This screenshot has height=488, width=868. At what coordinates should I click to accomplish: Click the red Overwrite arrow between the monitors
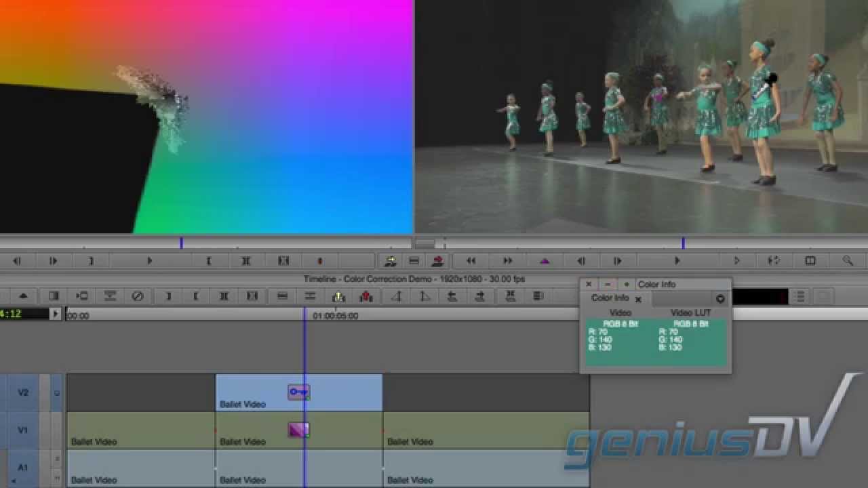pos(437,261)
